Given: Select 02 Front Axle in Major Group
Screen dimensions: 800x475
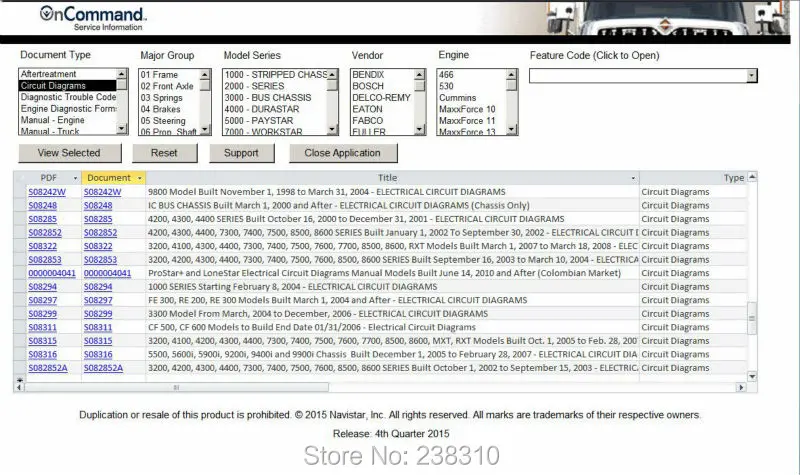Looking at the screenshot, I should 169,86.
